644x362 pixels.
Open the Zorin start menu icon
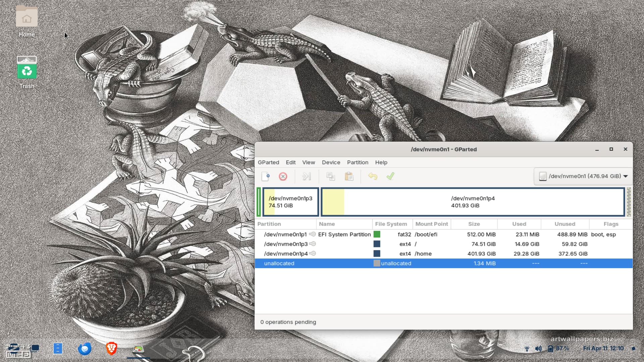pyautogui.click(x=14, y=349)
